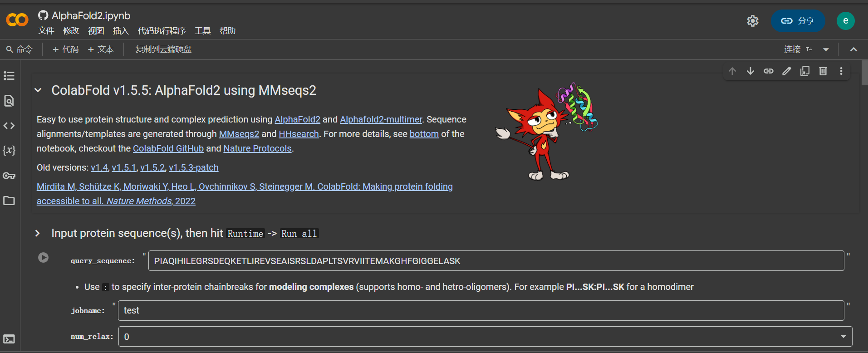Expand the Input protein sequence section
This screenshot has height=353, width=868.
(x=38, y=233)
